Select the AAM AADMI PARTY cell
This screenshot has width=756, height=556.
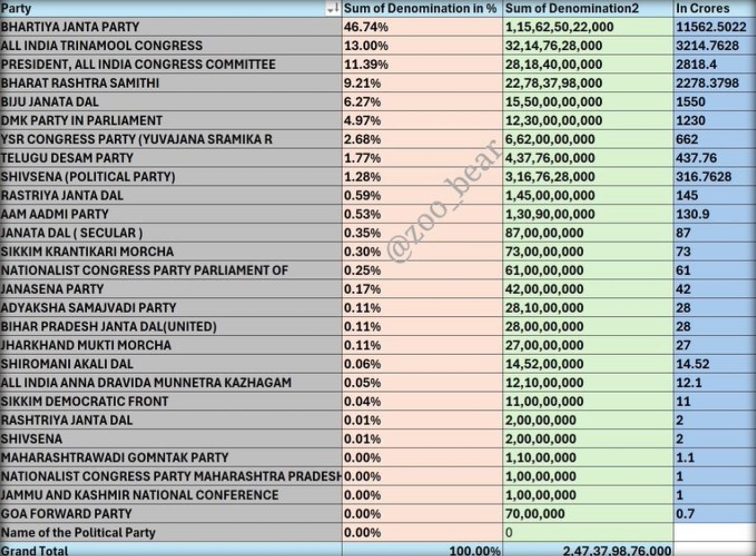(55, 214)
